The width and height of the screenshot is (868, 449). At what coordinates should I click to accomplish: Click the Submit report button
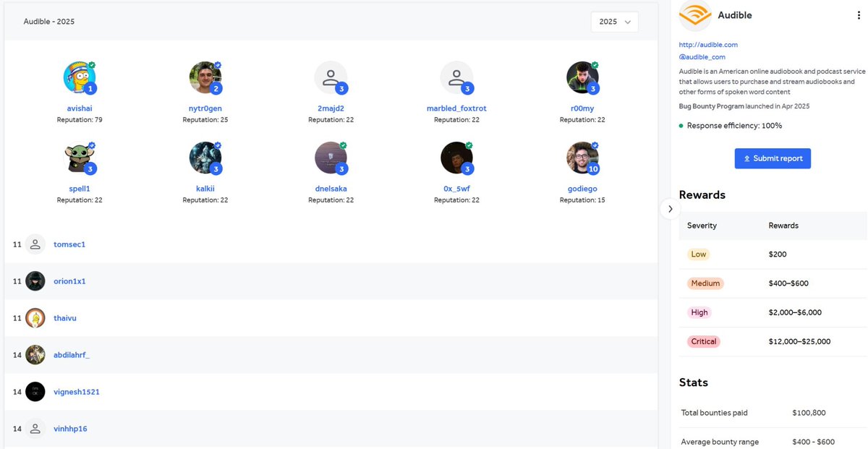(773, 158)
